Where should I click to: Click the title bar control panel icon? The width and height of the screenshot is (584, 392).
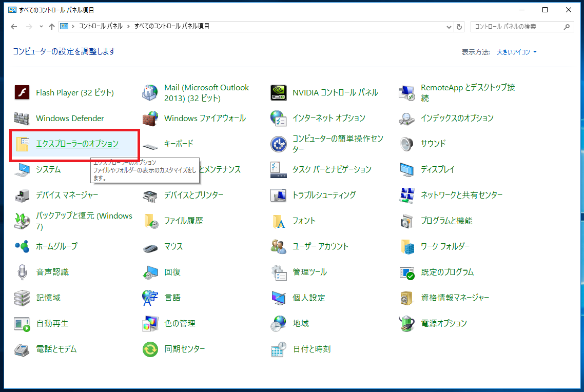point(12,10)
